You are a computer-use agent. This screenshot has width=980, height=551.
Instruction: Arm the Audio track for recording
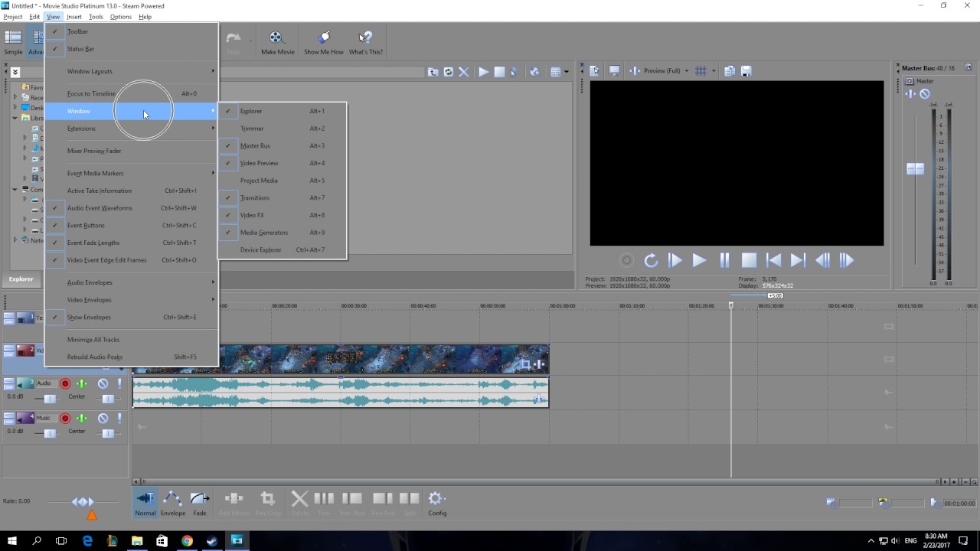pos(65,383)
